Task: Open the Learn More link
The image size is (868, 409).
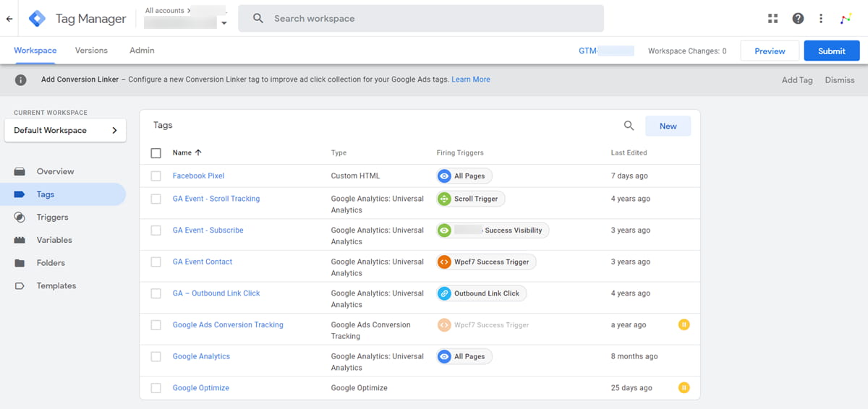Action: 471,79
